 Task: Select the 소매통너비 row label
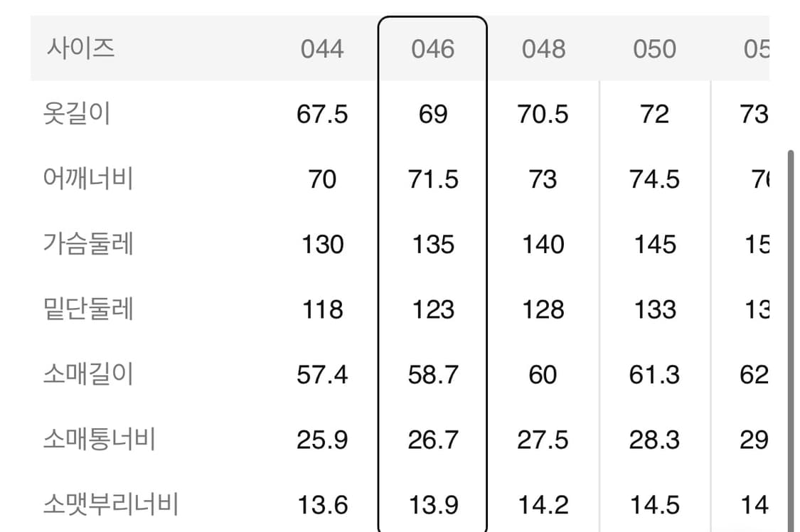pos(99,440)
